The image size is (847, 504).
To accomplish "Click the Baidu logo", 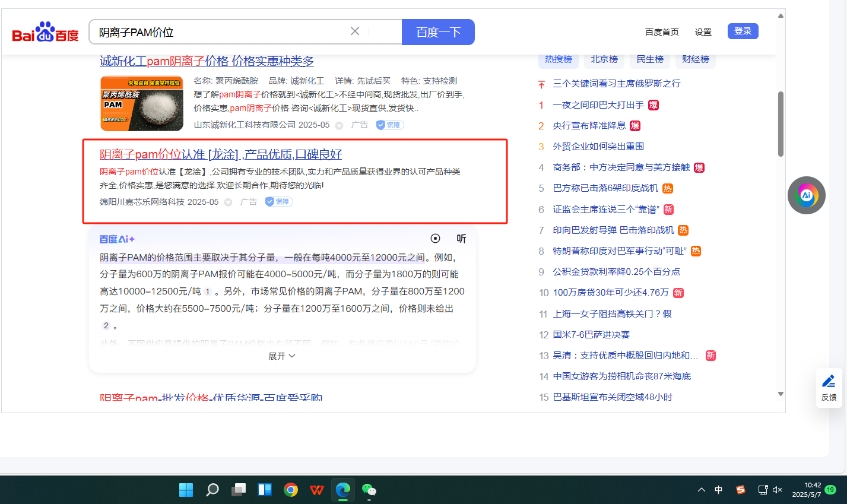I will pos(45,33).
